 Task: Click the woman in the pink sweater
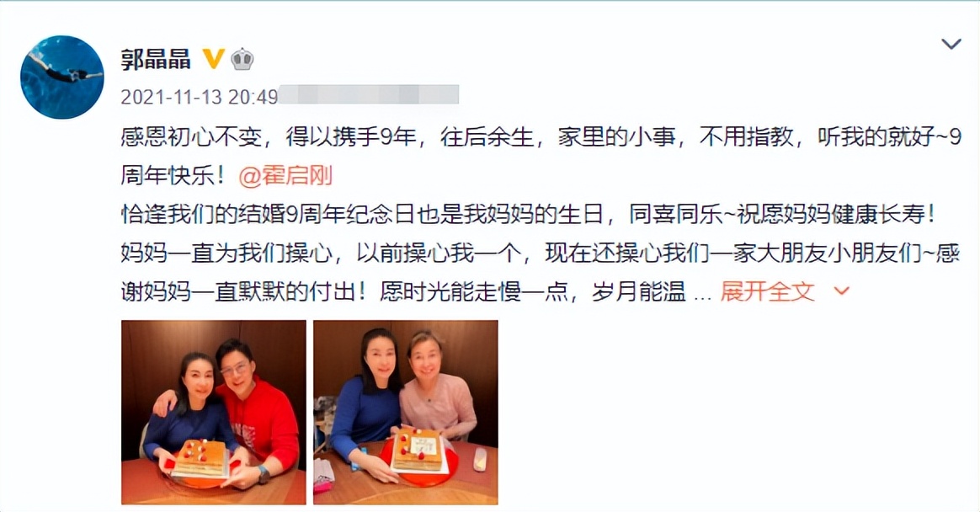(x=436, y=387)
